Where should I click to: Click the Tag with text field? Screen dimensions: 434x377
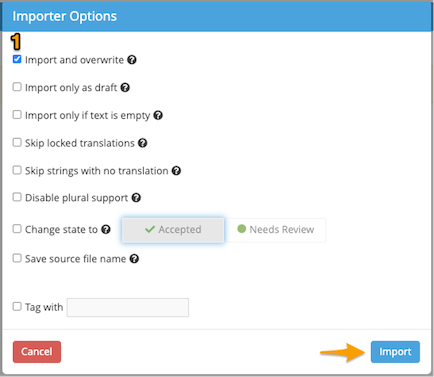[128, 307]
